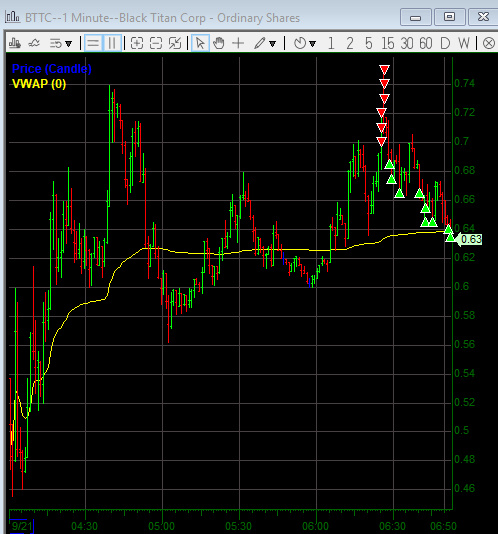This screenshot has width=498, height=534.
Task: Click the 06:30 time axis label
Action: [x=392, y=526]
